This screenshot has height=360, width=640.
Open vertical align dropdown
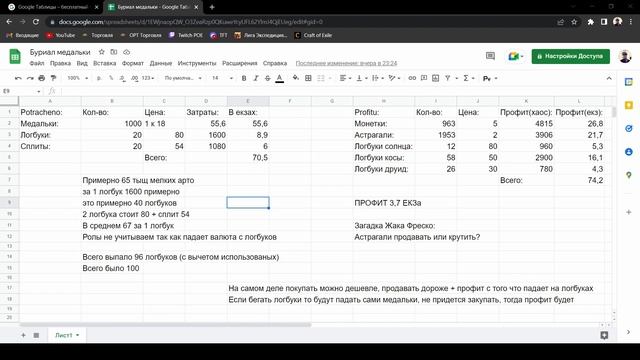point(362,78)
